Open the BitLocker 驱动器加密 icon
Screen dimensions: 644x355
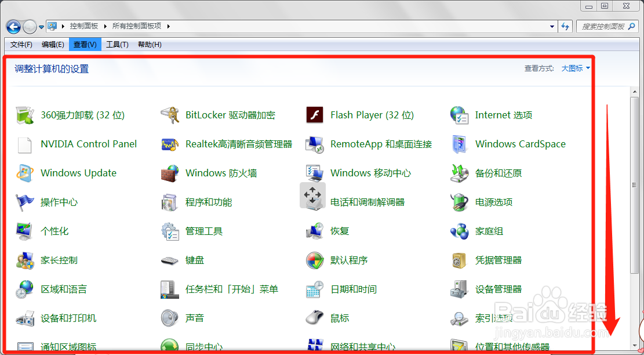pos(170,115)
